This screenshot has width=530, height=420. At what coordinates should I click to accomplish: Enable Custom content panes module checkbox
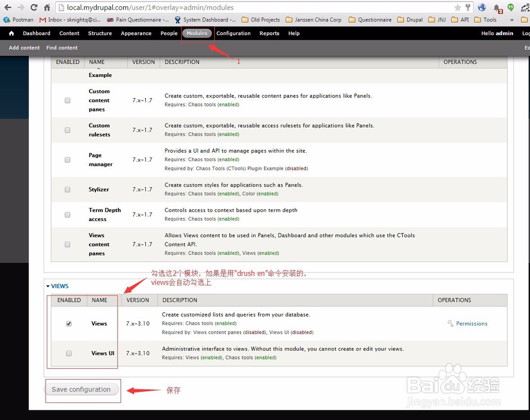click(68, 100)
